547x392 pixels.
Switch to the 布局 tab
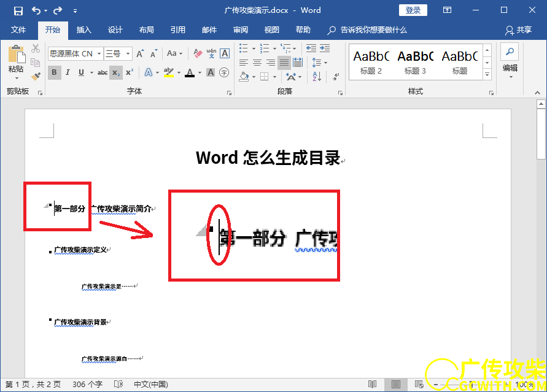147,30
